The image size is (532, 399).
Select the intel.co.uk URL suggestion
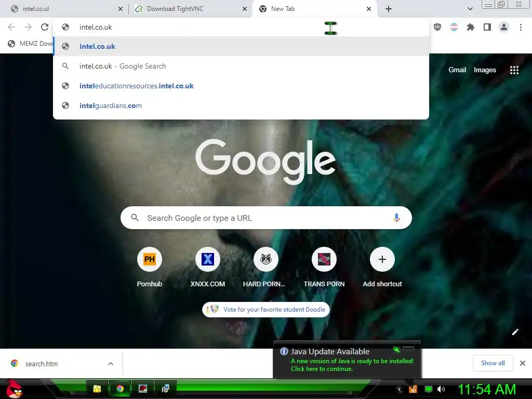point(241,46)
